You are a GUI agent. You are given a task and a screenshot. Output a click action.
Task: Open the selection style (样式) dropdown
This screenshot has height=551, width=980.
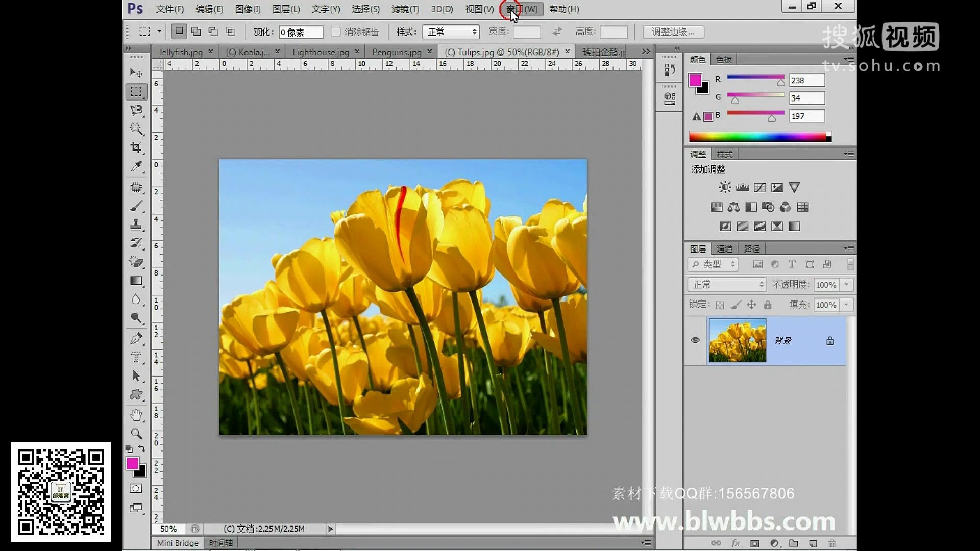(x=450, y=32)
